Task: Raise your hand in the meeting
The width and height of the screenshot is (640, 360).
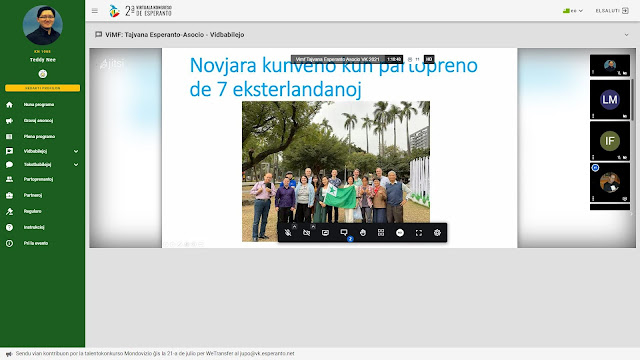Action: pyautogui.click(x=363, y=233)
